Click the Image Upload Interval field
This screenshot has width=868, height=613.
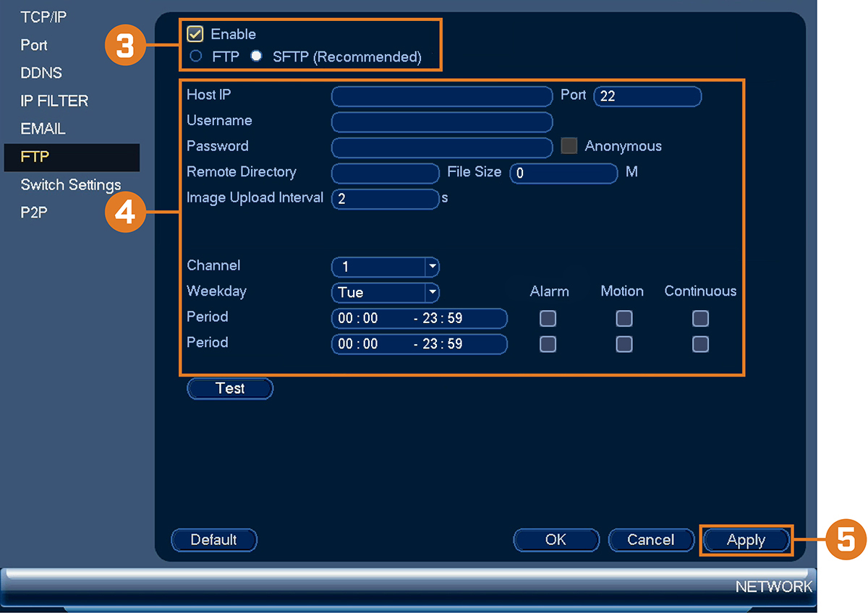point(386,199)
